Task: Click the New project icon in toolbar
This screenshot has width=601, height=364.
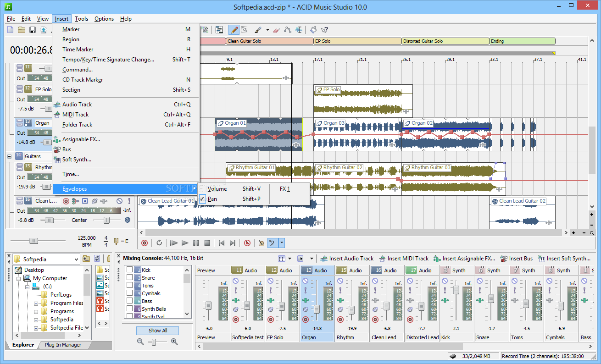Action: (11, 30)
